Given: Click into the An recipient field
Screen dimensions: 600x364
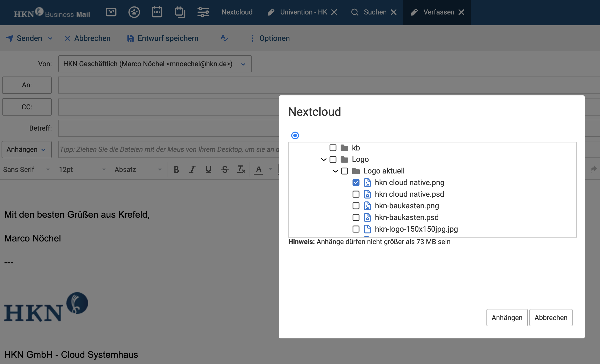Looking at the screenshot, I should click(x=329, y=85).
